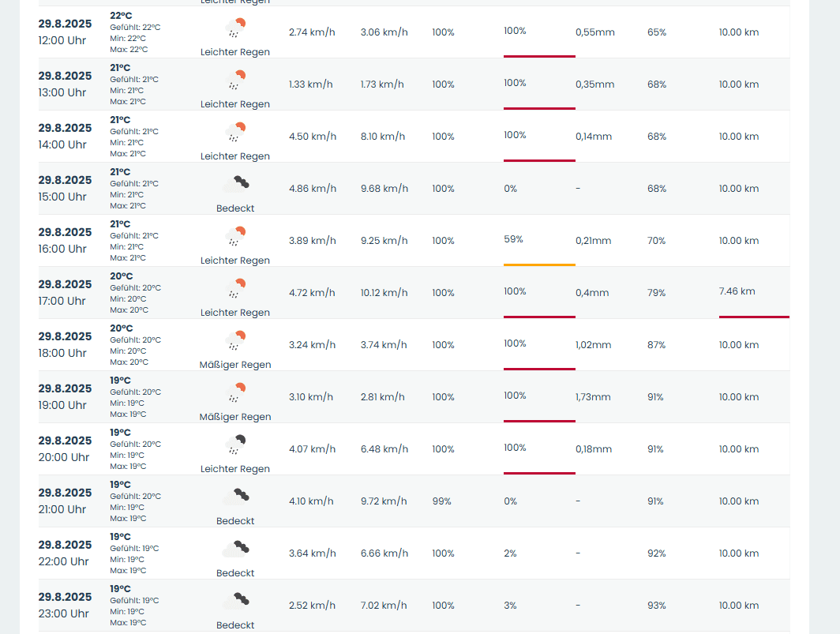Select the 16:00 Uhr time label
The height and width of the screenshot is (634, 840).
point(62,249)
